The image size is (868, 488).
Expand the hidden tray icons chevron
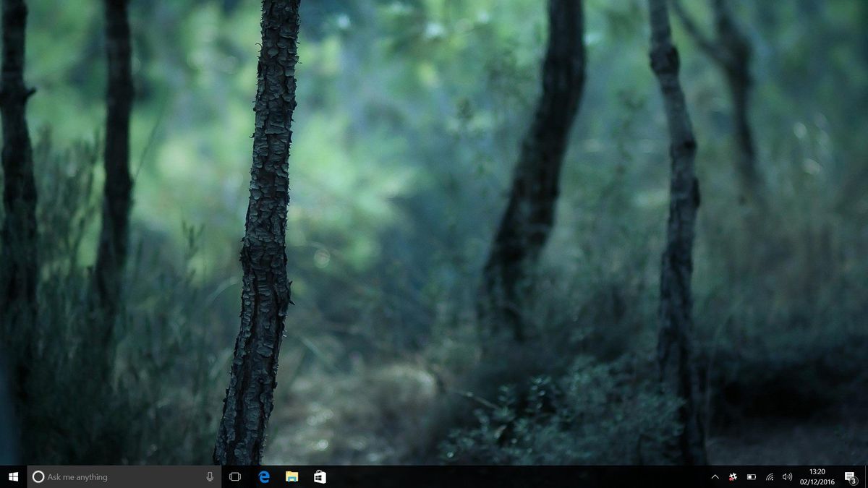click(x=715, y=476)
